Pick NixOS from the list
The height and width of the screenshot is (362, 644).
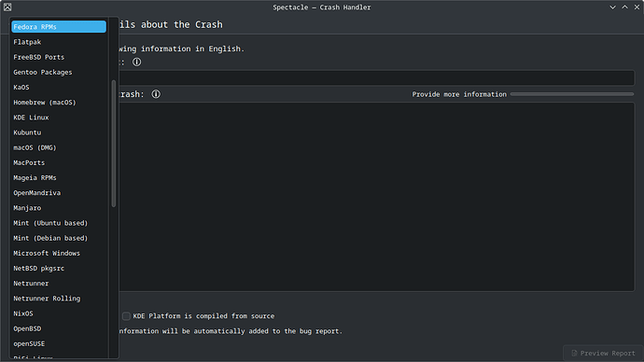tap(59, 313)
